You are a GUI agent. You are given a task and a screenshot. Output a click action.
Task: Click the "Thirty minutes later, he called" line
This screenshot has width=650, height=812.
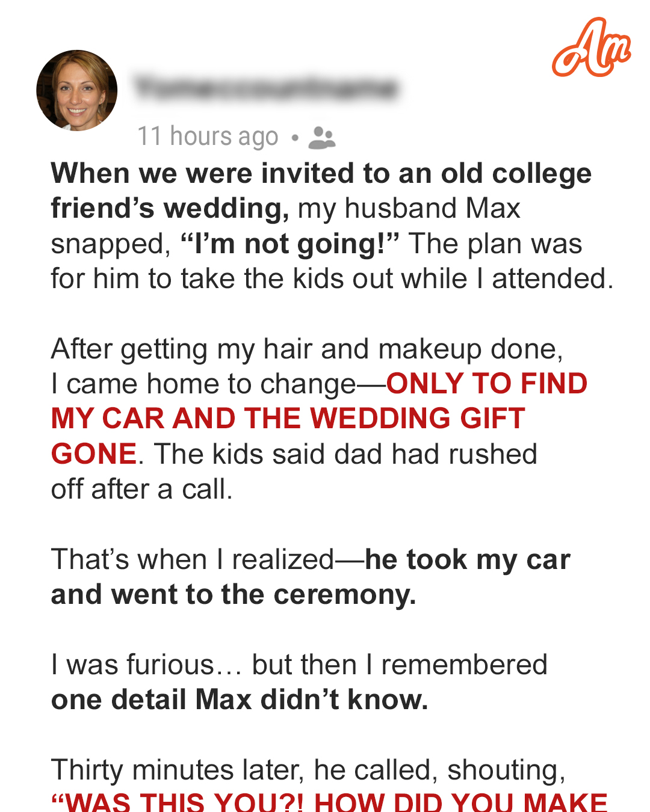[x=308, y=770]
